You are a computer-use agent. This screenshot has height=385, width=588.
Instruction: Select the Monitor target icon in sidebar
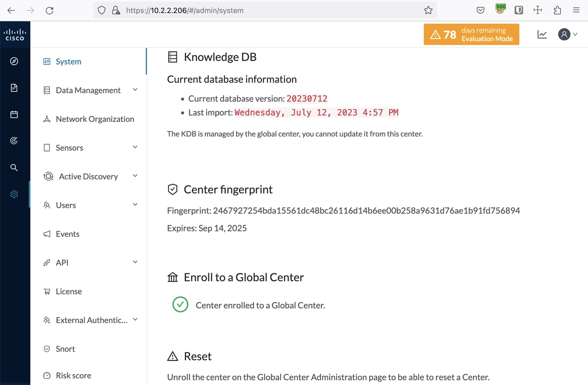coord(14,140)
